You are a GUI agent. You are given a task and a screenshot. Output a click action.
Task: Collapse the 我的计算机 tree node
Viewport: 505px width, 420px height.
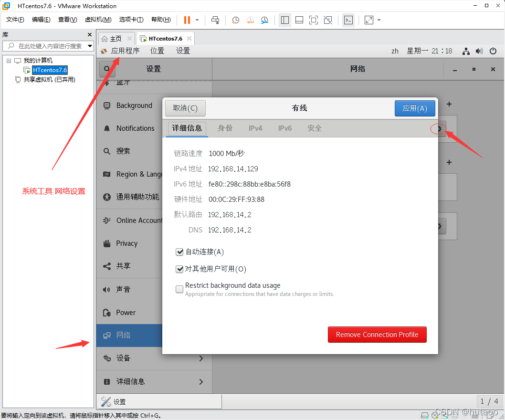tap(9, 61)
